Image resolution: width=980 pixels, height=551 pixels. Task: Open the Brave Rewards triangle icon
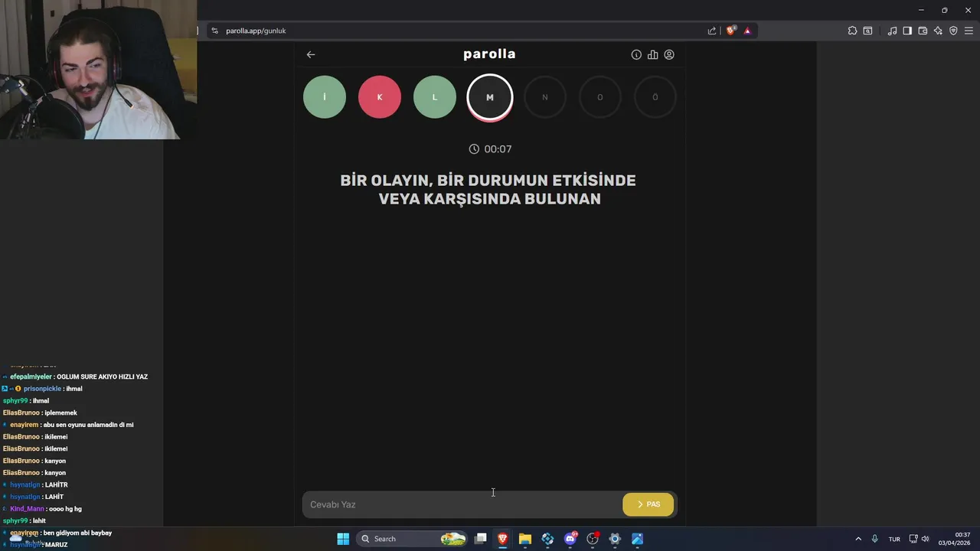click(x=747, y=31)
